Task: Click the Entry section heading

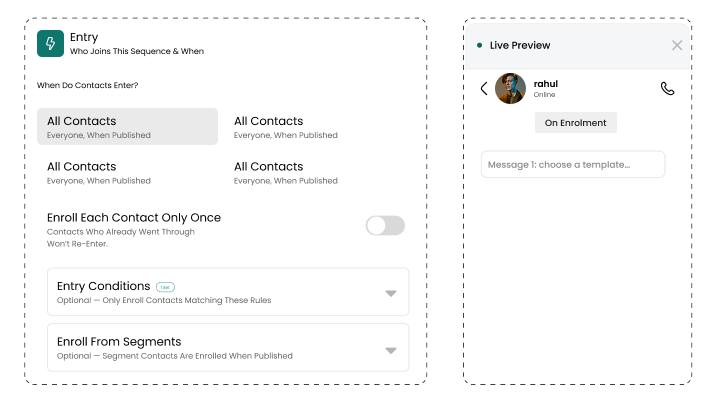Action: tap(84, 37)
